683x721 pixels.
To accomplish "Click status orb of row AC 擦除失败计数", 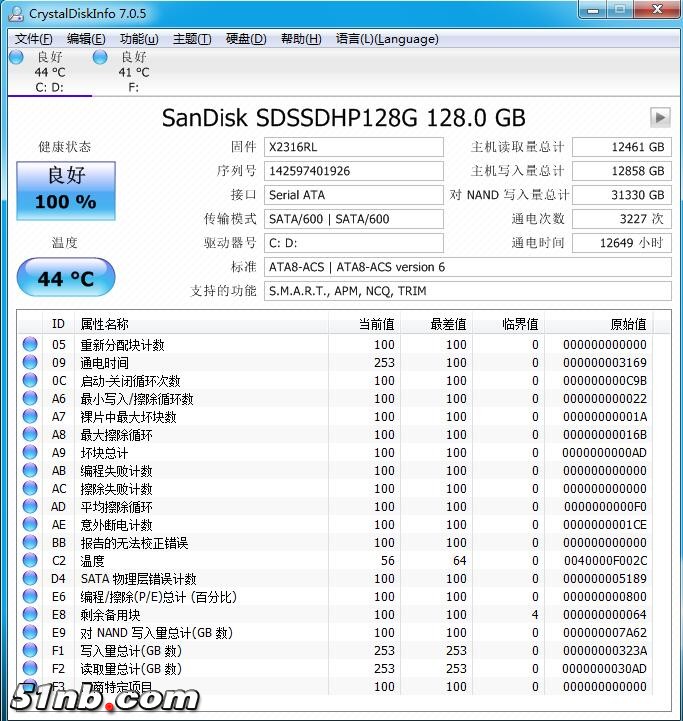I will (x=30, y=488).
